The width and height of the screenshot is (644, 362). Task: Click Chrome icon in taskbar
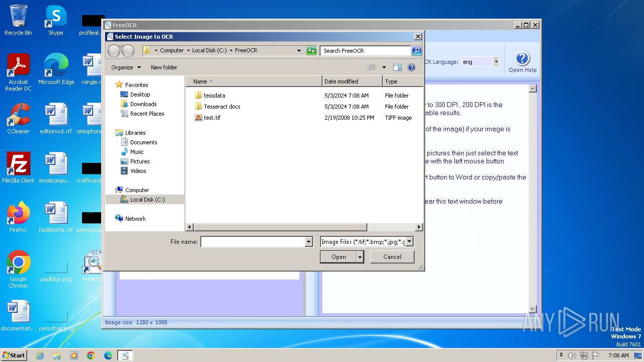[x=91, y=355]
